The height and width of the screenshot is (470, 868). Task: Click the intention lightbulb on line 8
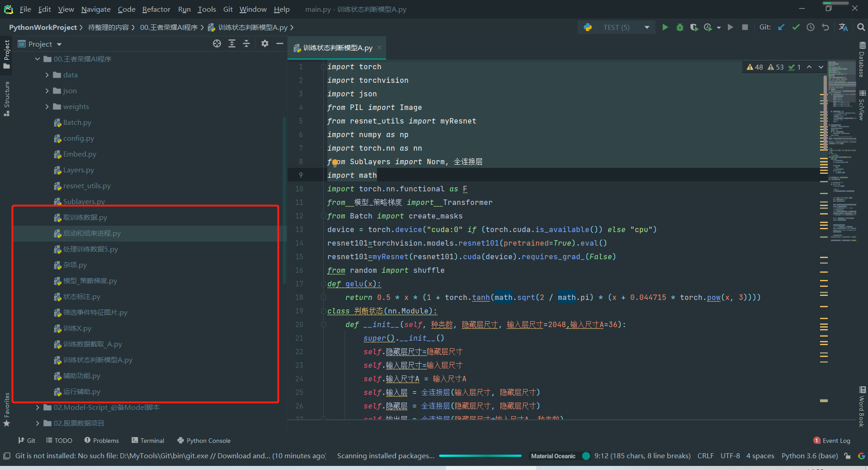(335, 162)
